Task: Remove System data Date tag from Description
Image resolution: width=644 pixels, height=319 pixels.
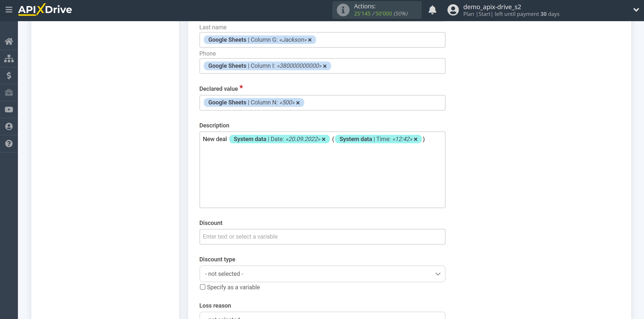Action: point(324,139)
